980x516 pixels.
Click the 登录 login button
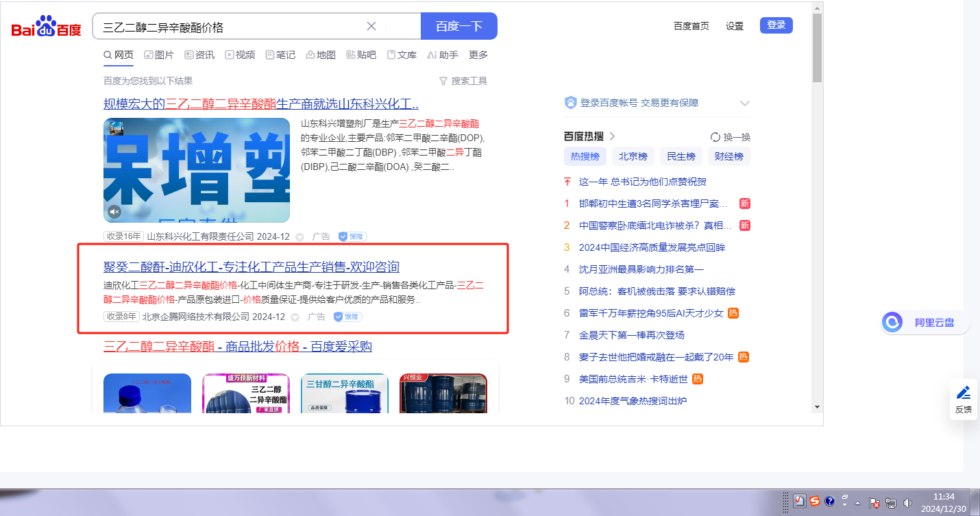(776, 25)
